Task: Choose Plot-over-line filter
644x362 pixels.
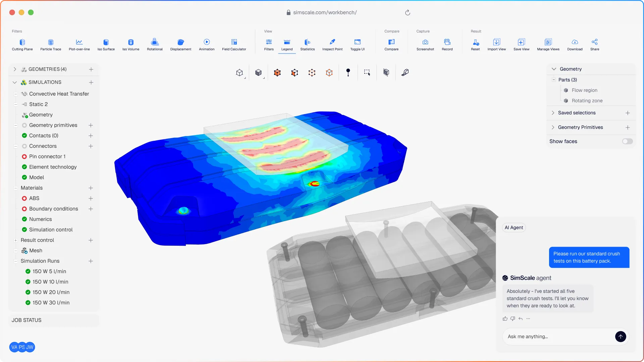Action: coord(79,45)
